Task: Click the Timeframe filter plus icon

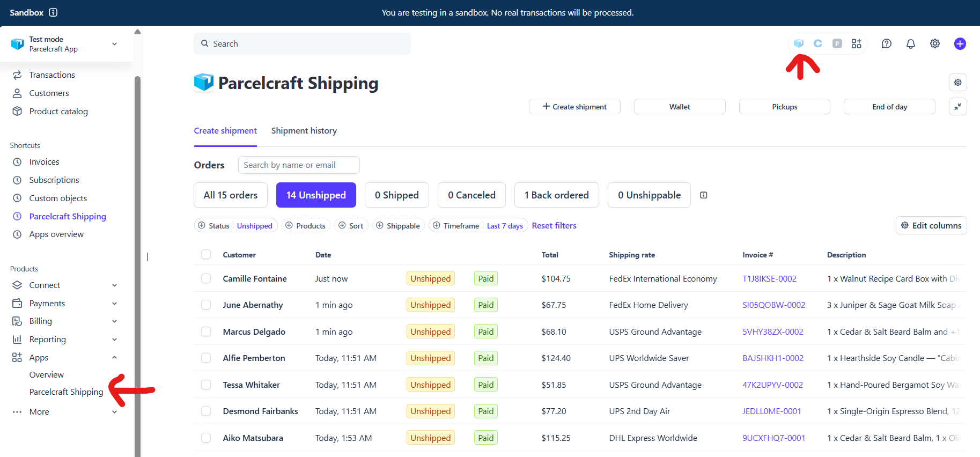Action: click(x=437, y=225)
